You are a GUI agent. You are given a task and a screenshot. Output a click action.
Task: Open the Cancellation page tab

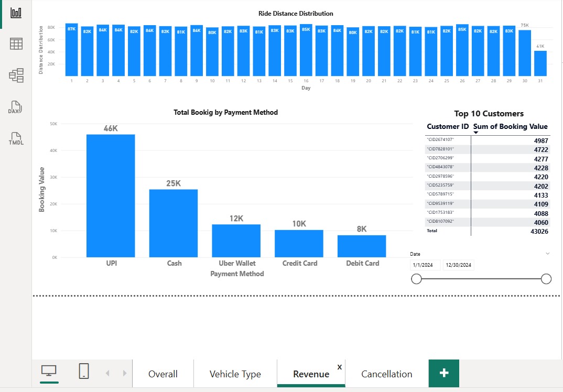(x=387, y=374)
